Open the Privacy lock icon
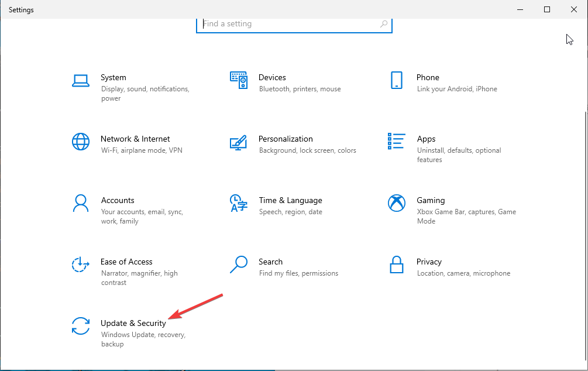588x371 pixels. 396,264
